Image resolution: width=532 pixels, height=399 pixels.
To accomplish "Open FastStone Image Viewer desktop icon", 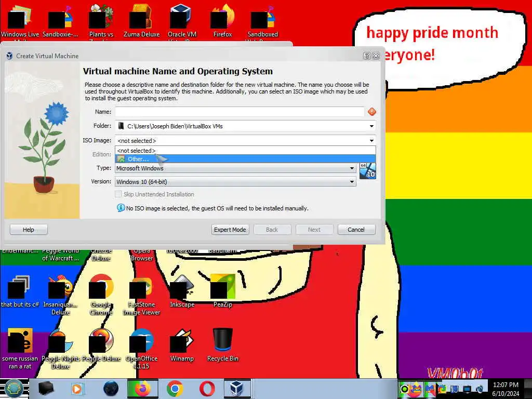I will [141, 295].
